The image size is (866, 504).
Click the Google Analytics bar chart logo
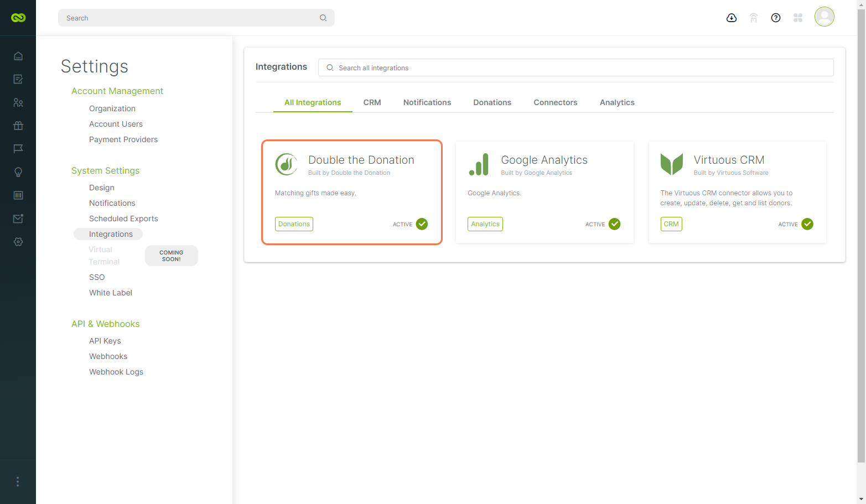point(479,164)
